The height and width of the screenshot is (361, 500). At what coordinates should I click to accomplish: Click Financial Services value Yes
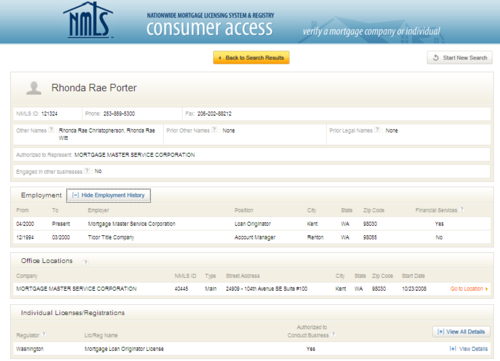[439, 224]
